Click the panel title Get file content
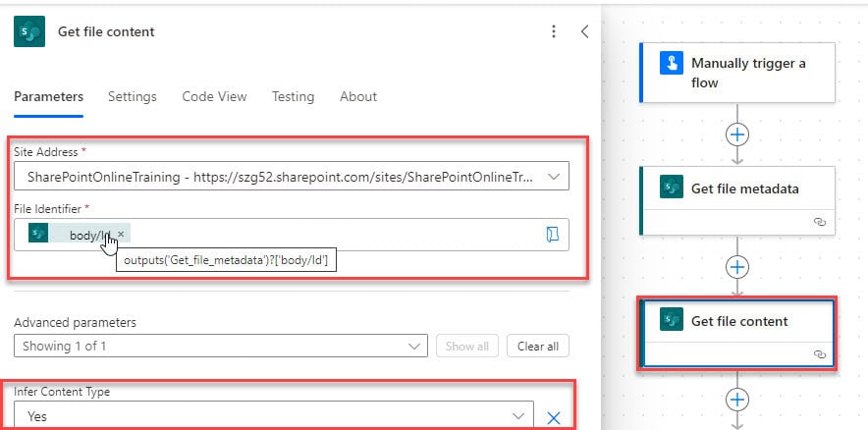868x430 pixels. pyautogui.click(x=106, y=31)
